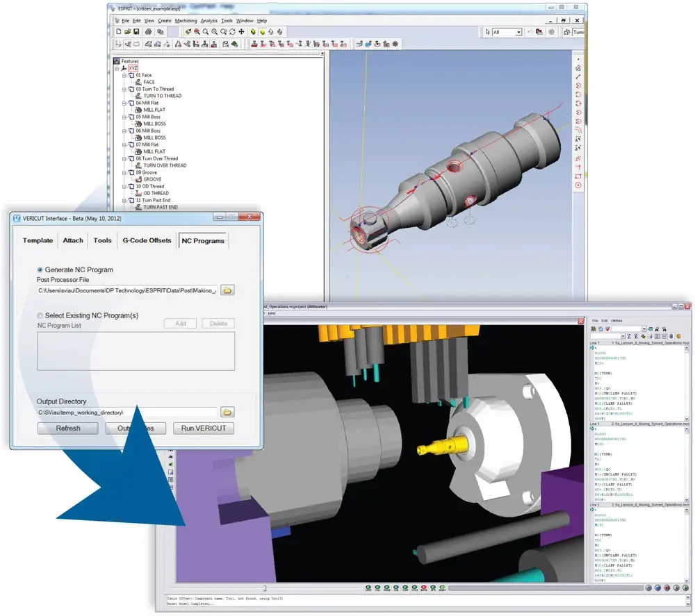Browse for Output Directory folder icon

click(227, 413)
